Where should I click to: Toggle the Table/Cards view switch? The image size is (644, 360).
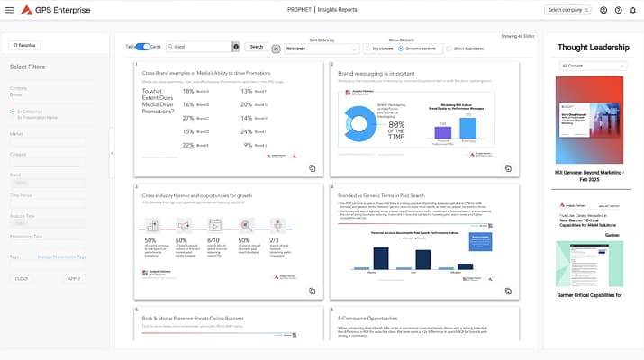coord(142,47)
